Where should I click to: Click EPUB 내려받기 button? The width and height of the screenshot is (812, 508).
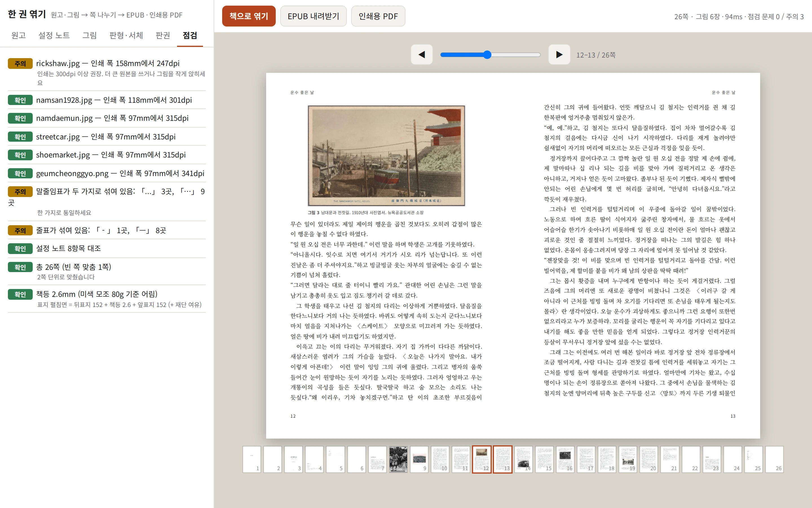314,16
